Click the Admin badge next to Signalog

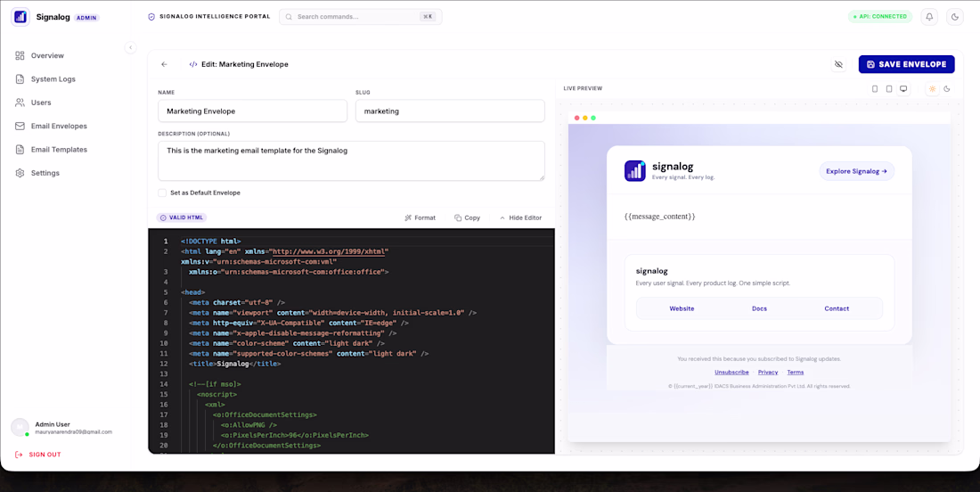(x=86, y=18)
